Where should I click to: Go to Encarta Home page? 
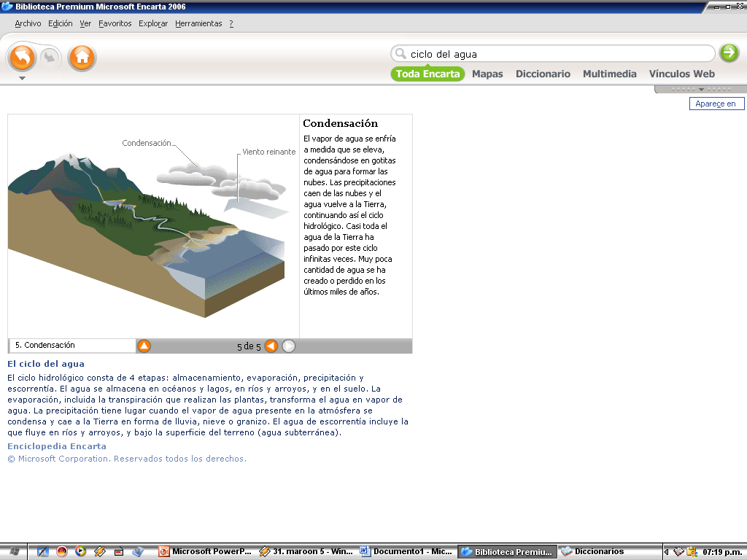pyautogui.click(x=82, y=57)
